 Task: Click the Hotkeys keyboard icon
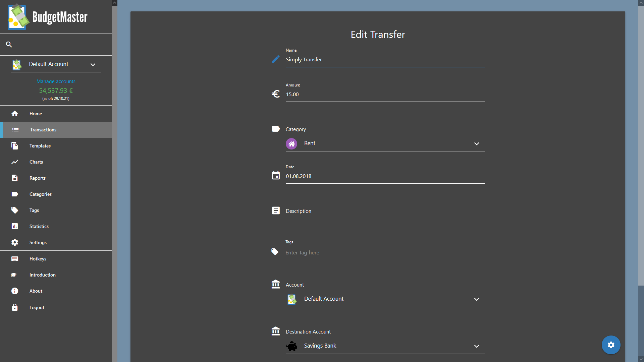tap(15, 259)
